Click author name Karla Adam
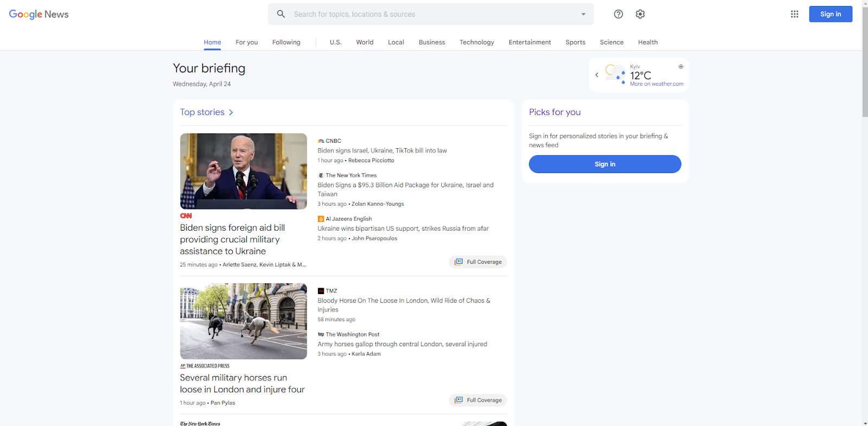This screenshot has height=426, width=868. click(366, 354)
